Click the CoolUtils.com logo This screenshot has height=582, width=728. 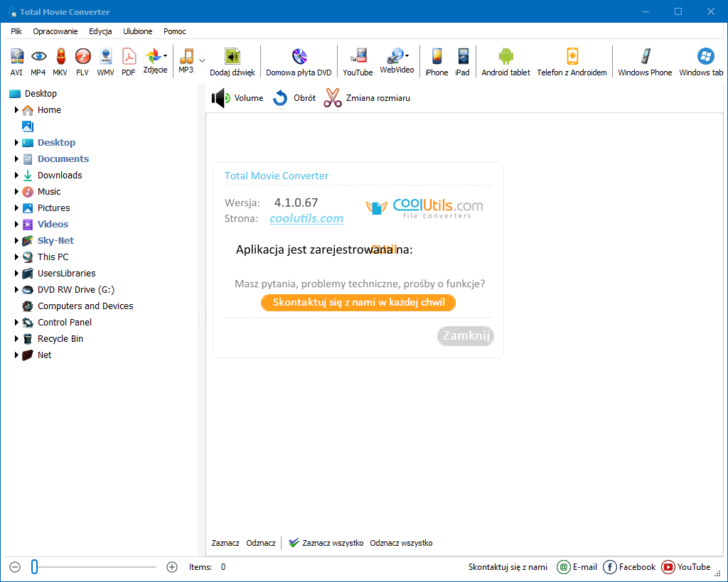coord(424,208)
